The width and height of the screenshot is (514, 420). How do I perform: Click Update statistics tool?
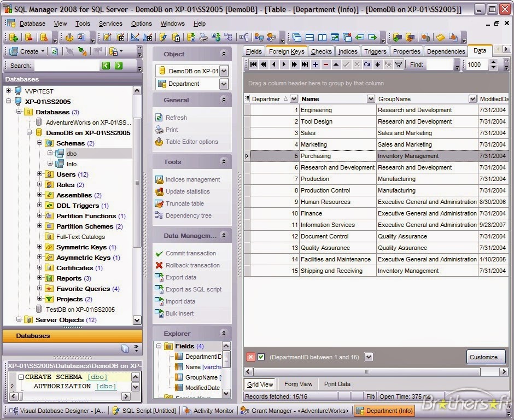pos(188,191)
